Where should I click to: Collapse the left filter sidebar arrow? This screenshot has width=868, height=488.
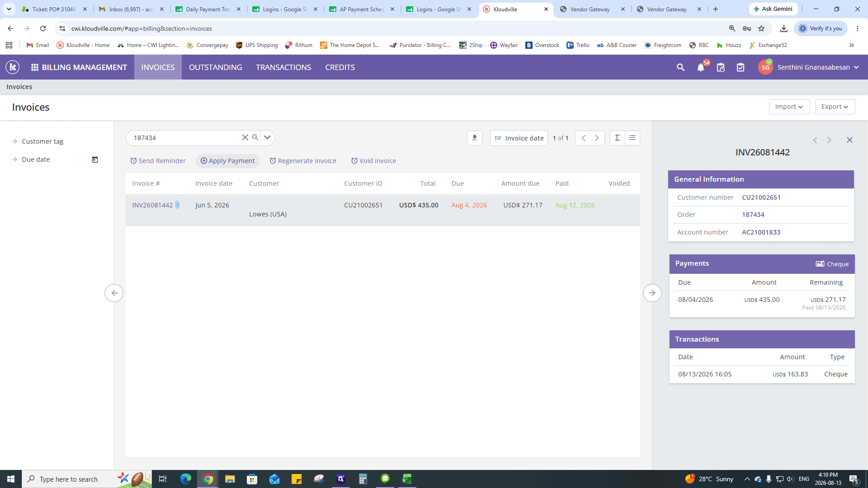tap(114, 293)
